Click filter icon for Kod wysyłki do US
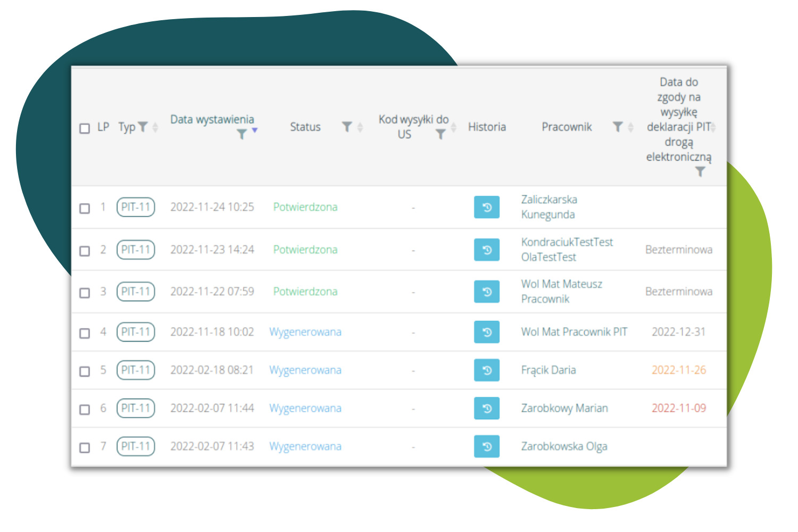This screenshot has height=532, width=798. [x=440, y=135]
